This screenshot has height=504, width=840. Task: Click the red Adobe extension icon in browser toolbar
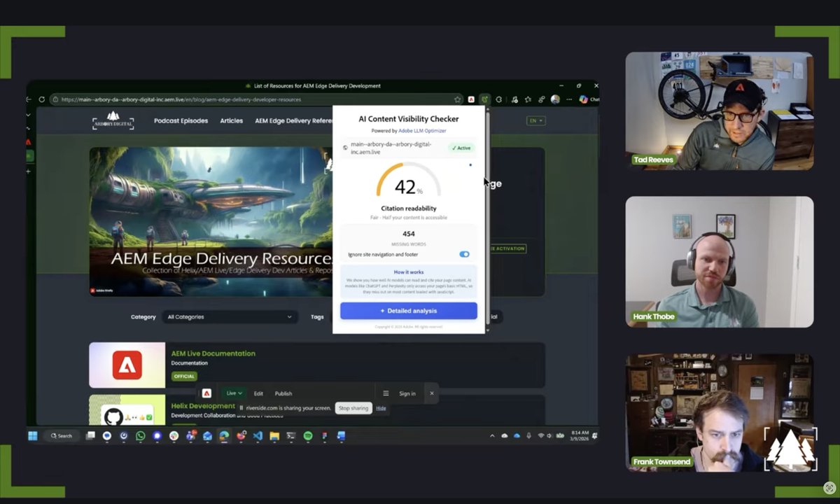click(x=471, y=99)
